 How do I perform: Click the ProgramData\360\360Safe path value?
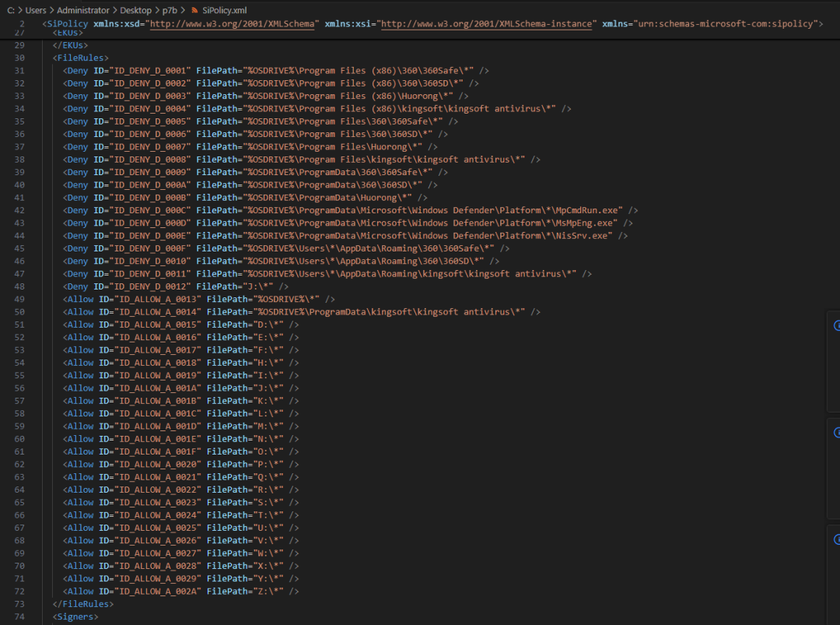point(338,173)
